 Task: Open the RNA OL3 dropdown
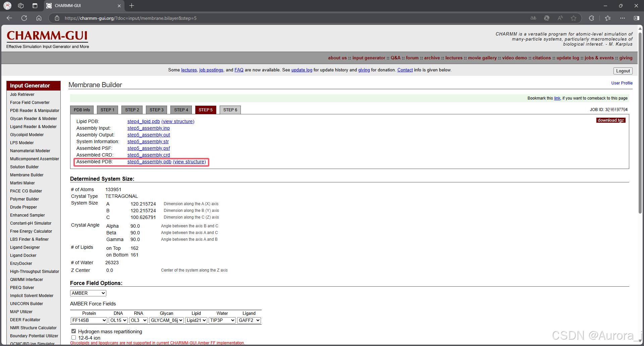(139, 320)
